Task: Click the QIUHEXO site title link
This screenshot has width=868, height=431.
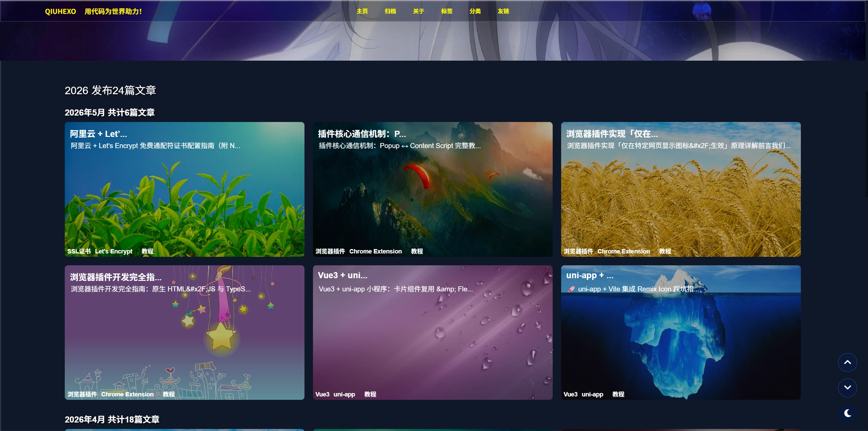Action: point(60,12)
